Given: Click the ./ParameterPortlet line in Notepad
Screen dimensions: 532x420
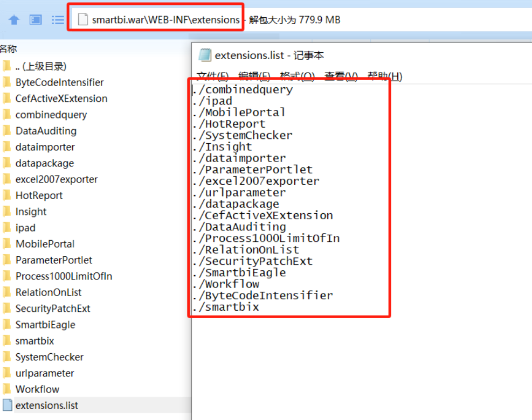Looking at the screenshot, I should [x=252, y=170].
